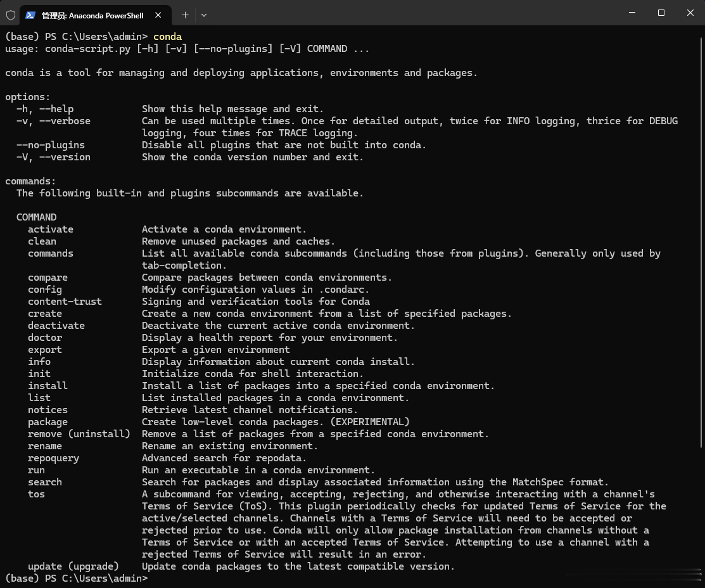Click the PowerShell icon on the tab

(x=30, y=15)
